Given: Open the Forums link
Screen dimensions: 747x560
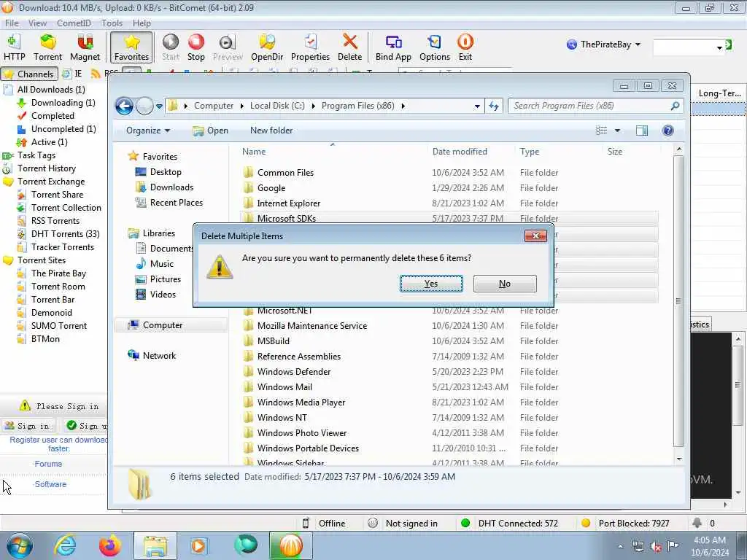Looking at the screenshot, I should 48,464.
